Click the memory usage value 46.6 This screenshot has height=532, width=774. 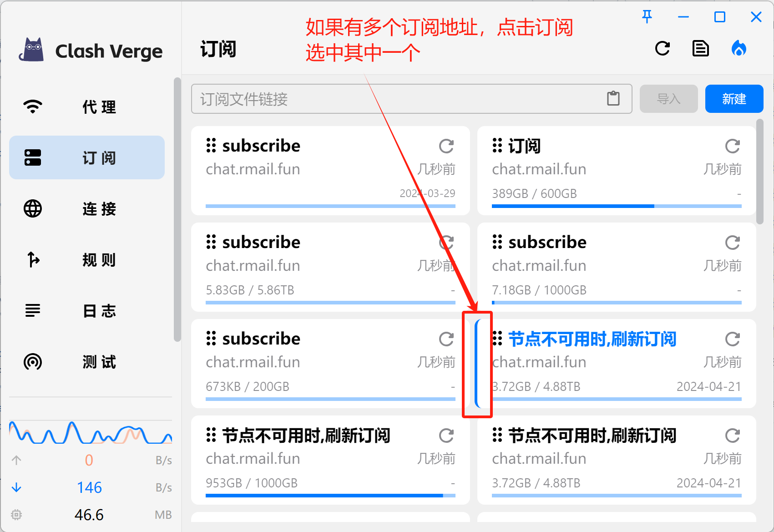(89, 515)
